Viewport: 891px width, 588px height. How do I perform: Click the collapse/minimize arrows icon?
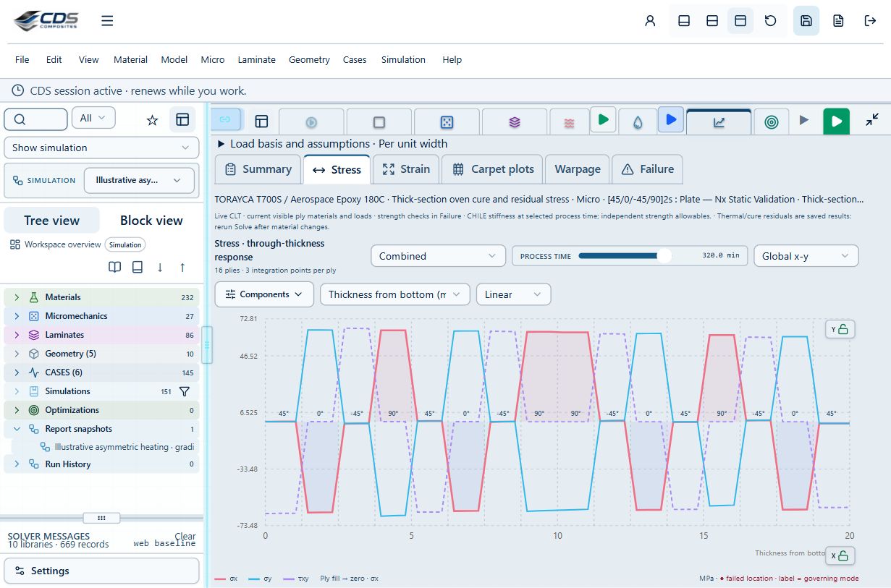coord(872,120)
